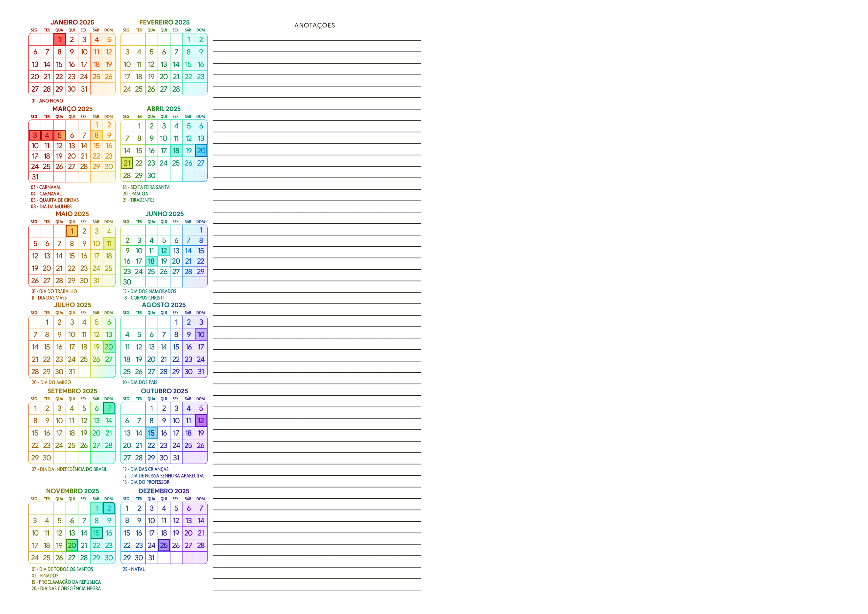Click the DEZEMBRO 2025 month heading
868x614 pixels.
164,491
